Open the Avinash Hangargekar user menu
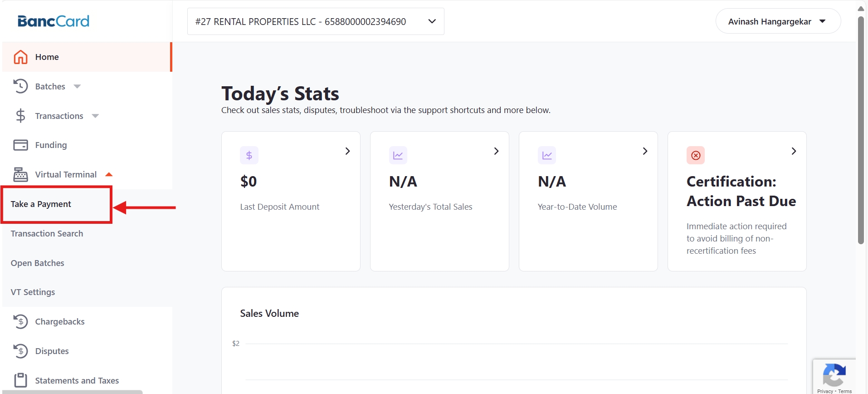The height and width of the screenshot is (394, 868). pyautogui.click(x=778, y=21)
